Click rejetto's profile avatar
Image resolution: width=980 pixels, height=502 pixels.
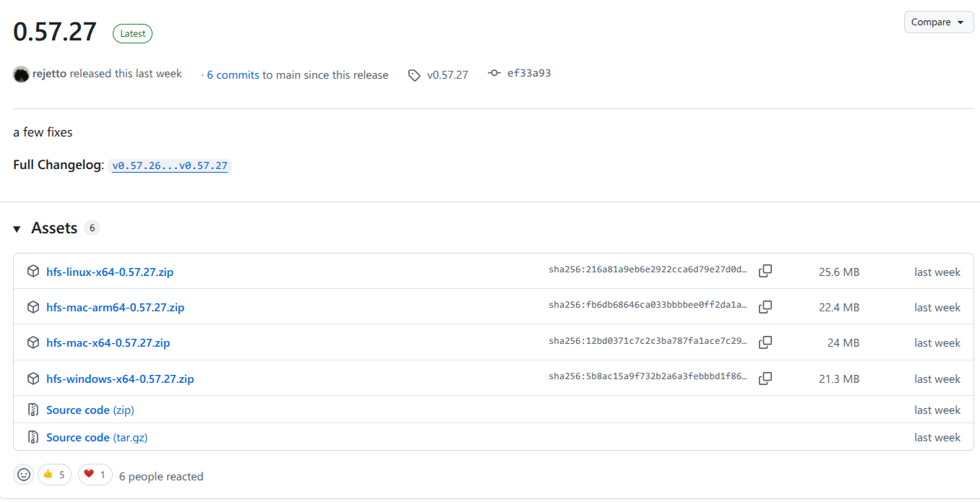pyautogui.click(x=22, y=74)
